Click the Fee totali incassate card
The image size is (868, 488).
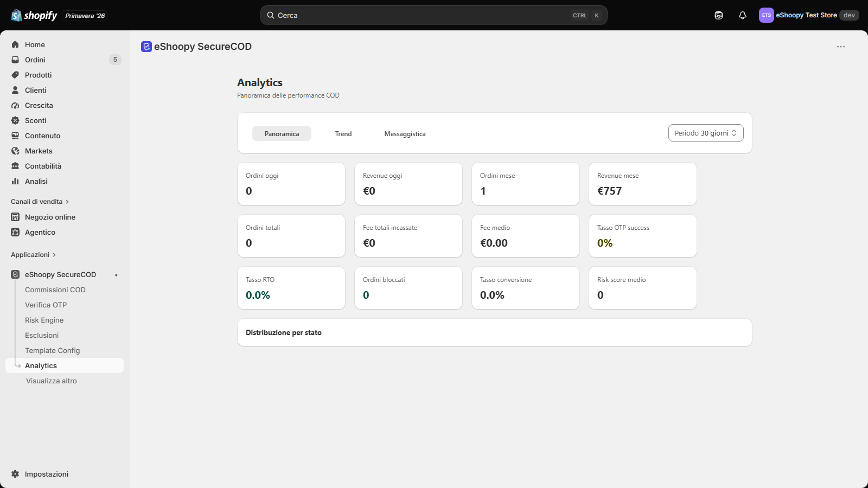[409, 236]
